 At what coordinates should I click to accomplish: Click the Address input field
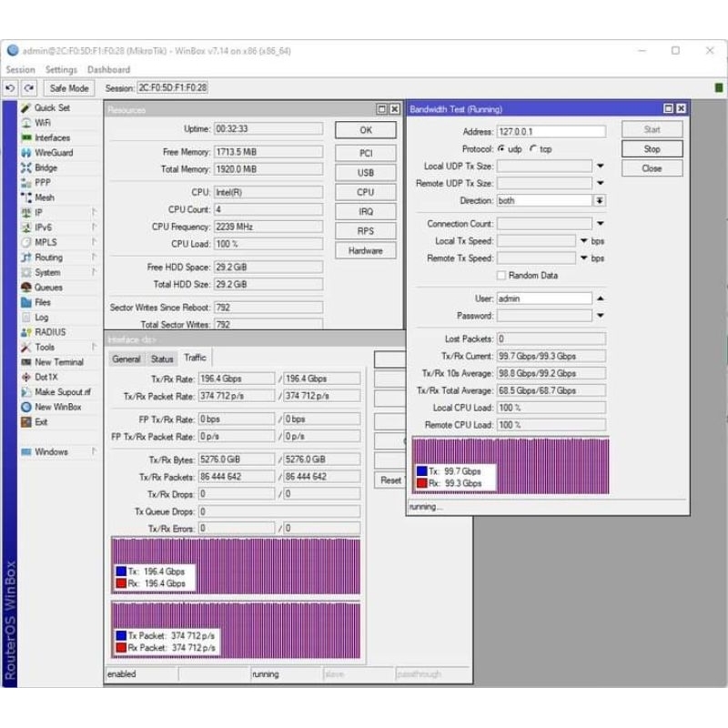[551, 132]
